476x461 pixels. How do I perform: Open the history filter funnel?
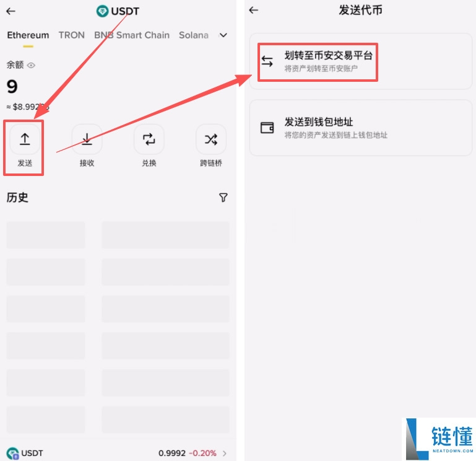click(223, 198)
